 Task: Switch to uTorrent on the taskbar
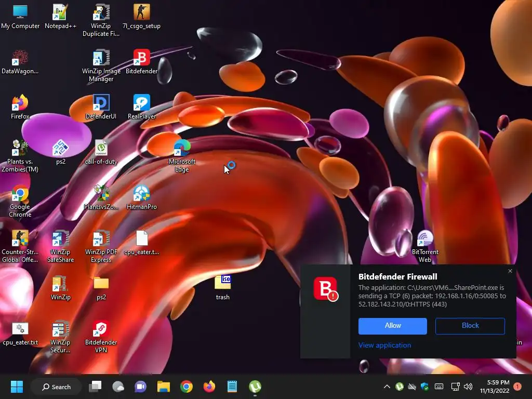coord(255,387)
